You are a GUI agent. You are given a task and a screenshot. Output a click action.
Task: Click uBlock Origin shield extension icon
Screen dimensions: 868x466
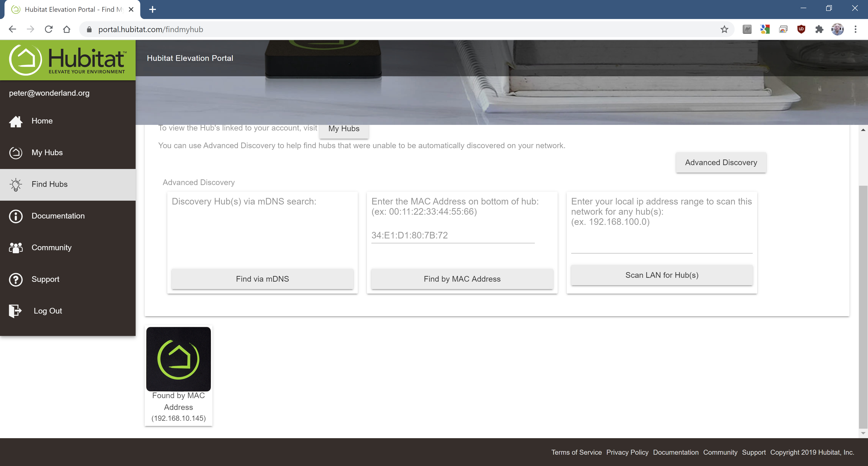[x=801, y=29]
